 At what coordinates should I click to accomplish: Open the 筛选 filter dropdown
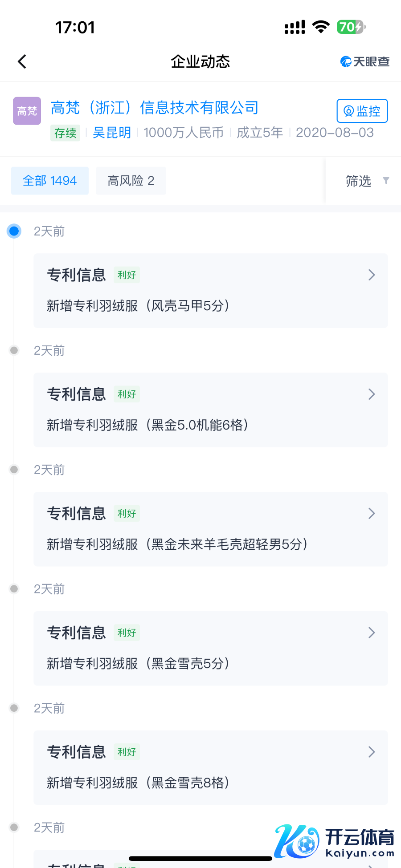tap(366, 181)
